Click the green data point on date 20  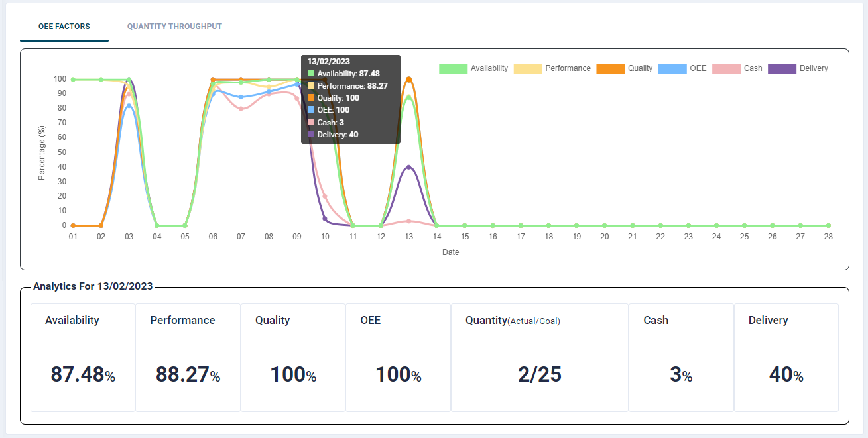click(605, 225)
